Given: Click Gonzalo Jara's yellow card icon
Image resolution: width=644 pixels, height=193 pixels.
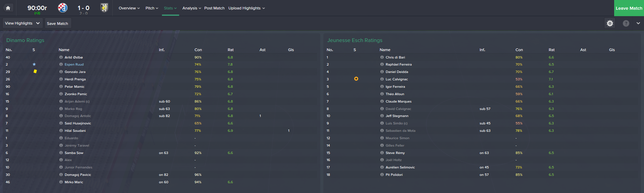Looking at the screenshot, I should tap(35, 71).
